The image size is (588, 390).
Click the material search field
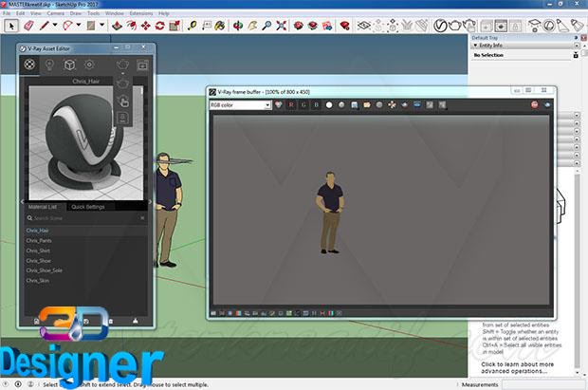coord(85,218)
